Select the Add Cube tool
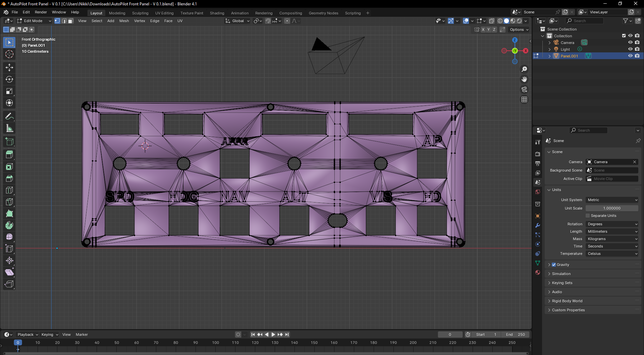Viewport: 644px width, 355px height. (9, 142)
